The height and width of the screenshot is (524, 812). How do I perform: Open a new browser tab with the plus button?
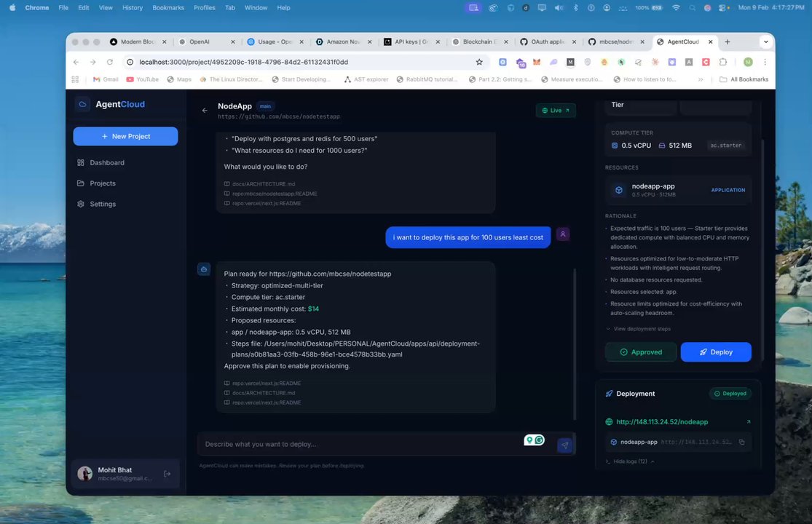(728, 42)
